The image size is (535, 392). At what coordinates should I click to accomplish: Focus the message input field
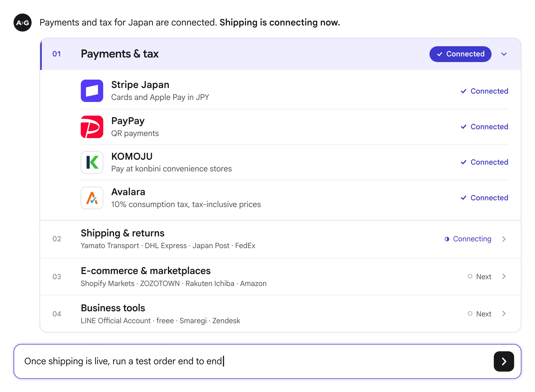[x=267, y=361]
